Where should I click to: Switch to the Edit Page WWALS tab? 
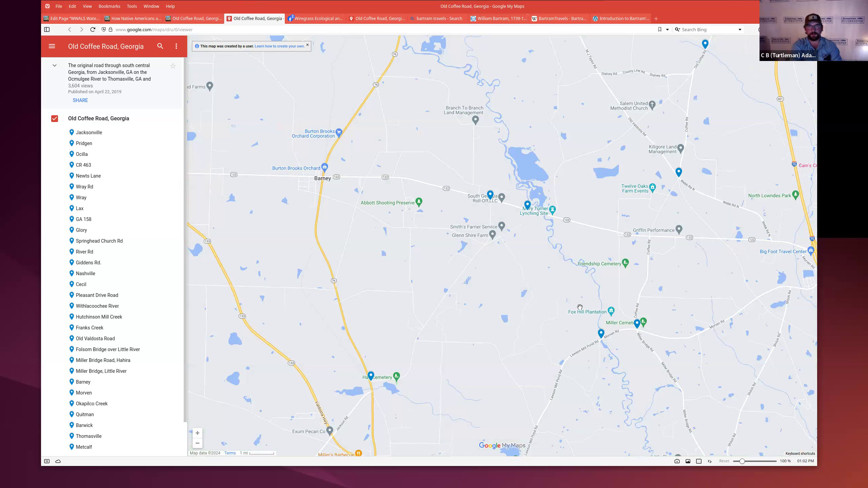72,19
